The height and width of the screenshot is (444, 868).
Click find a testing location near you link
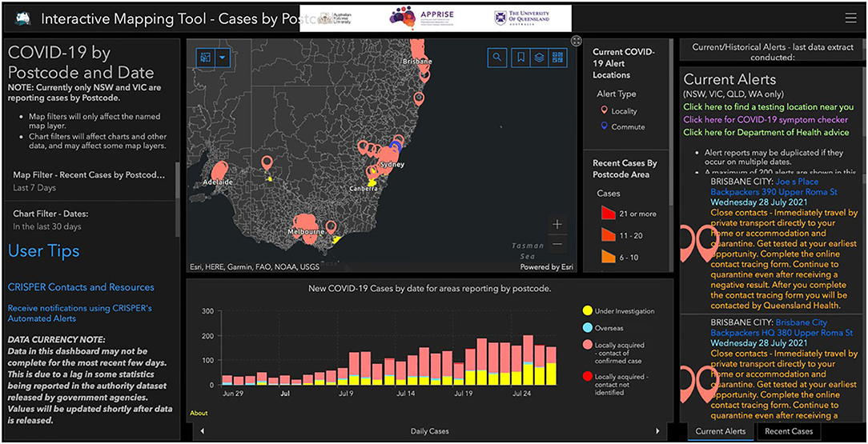click(769, 106)
